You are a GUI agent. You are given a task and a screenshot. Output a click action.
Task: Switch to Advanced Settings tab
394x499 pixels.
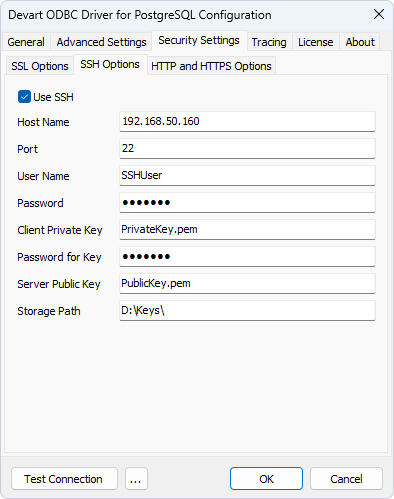pos(101,42)
